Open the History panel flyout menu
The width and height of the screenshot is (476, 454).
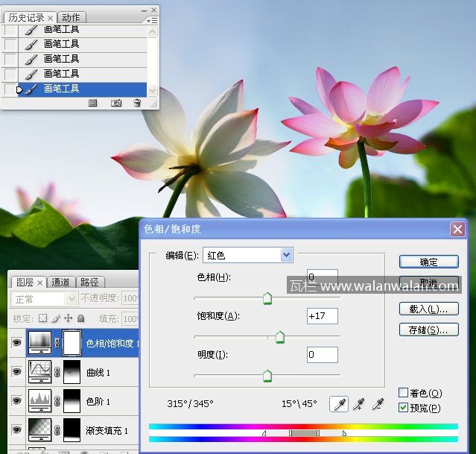[152, 21]
